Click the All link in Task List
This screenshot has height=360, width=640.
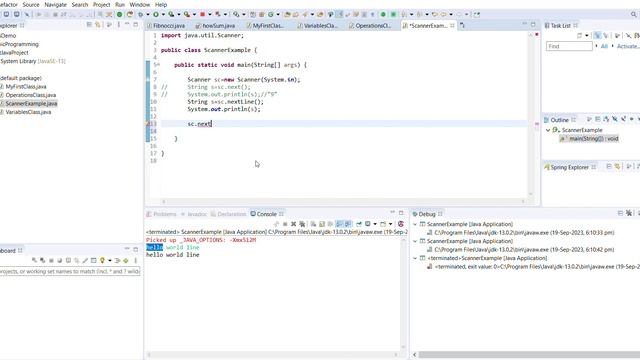(x=604, y=46)
